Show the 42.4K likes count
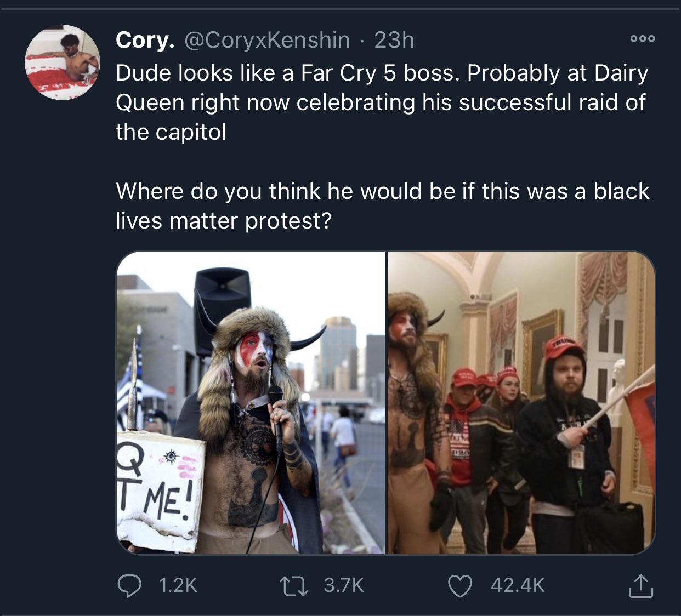Screen dimensions: 681x616 pyautogui.click(x=518, y=585)
